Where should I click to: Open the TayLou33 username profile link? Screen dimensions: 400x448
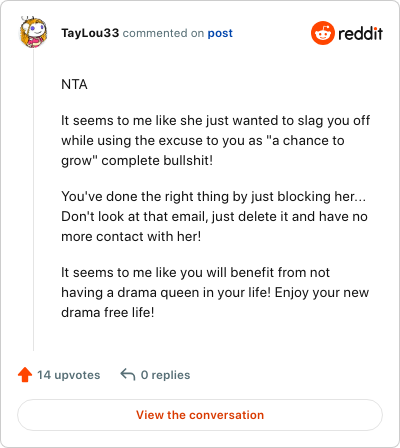[x=90, y=33]
